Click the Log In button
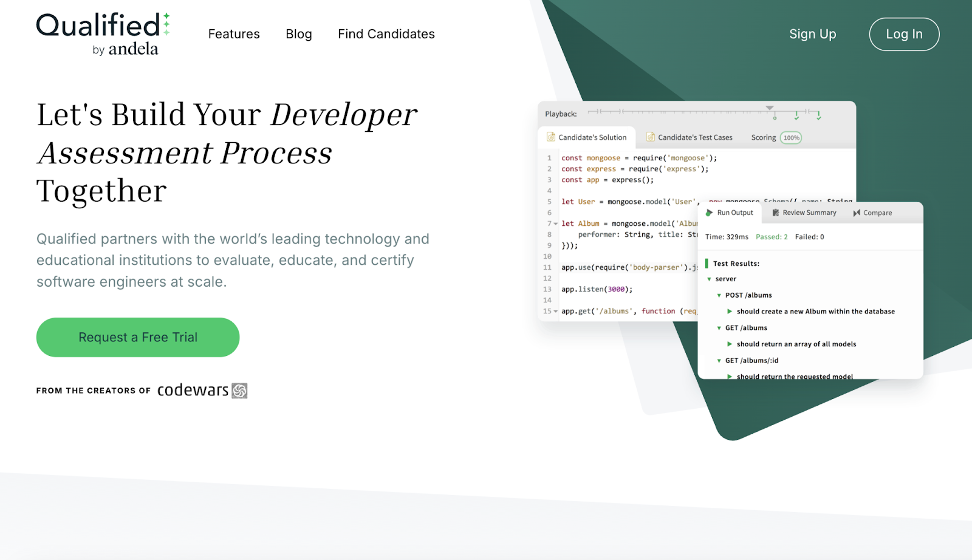 click(904, 34)
